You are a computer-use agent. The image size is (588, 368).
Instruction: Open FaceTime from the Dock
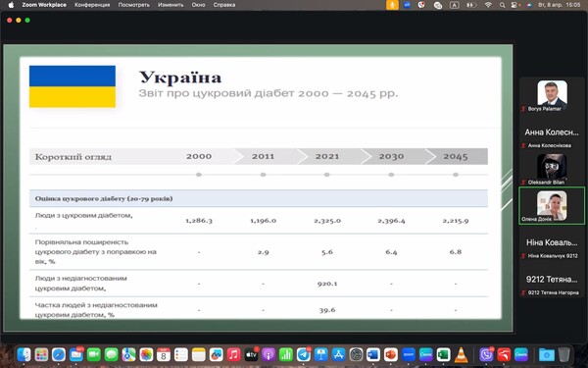tap(94, 354)
